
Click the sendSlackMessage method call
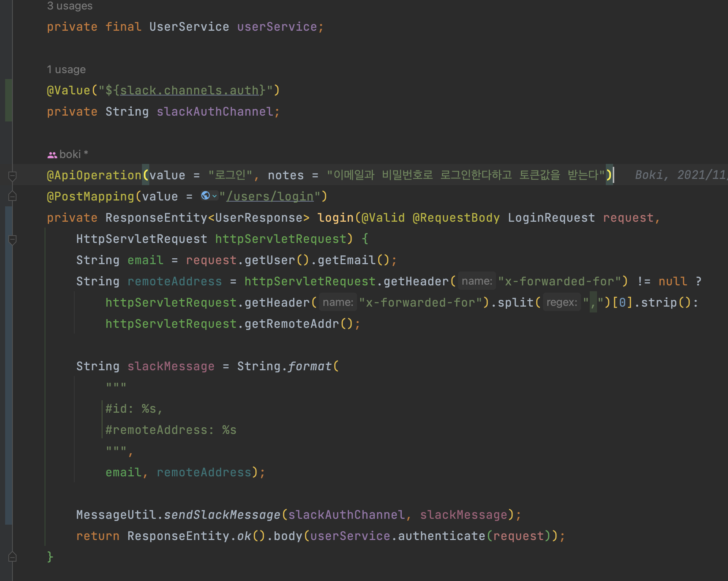(x=222, y=515)
